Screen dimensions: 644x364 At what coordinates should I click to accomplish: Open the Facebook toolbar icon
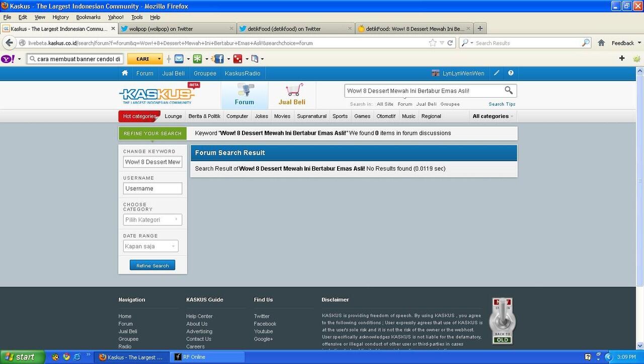tap(218, 59)
